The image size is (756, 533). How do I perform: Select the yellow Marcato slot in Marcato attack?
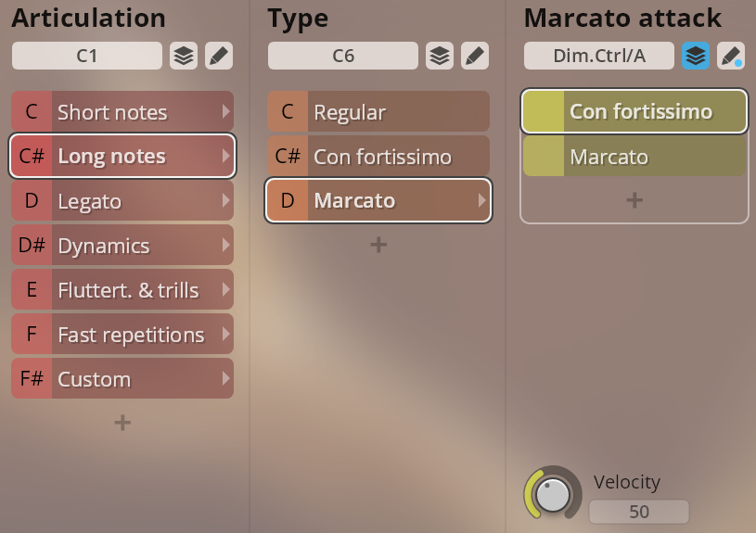pyautogui.click(x=634, y=157)
